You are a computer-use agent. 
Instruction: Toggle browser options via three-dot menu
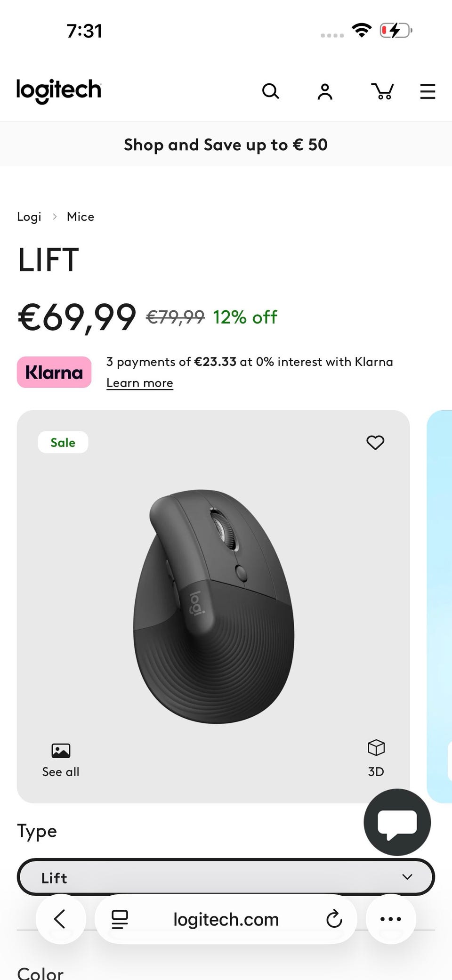390,919
